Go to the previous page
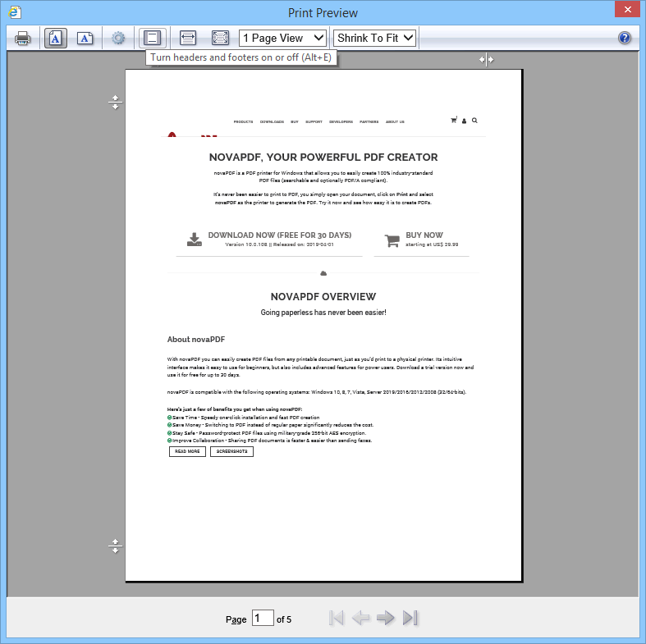Screen dimensions: 646x644 [361, 618]
